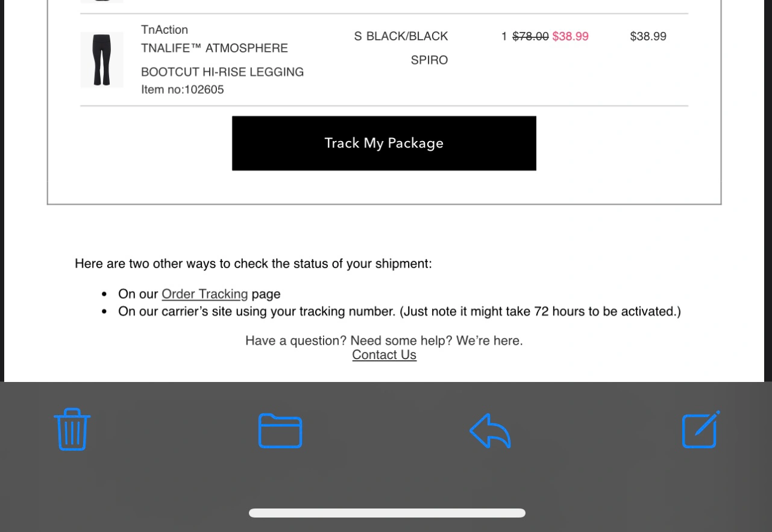The height and width of the screenshot is (532, 772).
Task: Compose a new message with pencil icon
Action: point(701,430)
